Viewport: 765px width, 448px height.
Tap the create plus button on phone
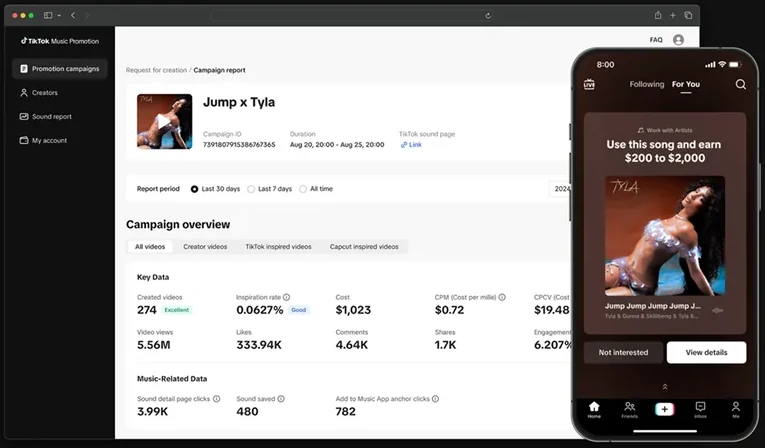click(x=664, y=409)
